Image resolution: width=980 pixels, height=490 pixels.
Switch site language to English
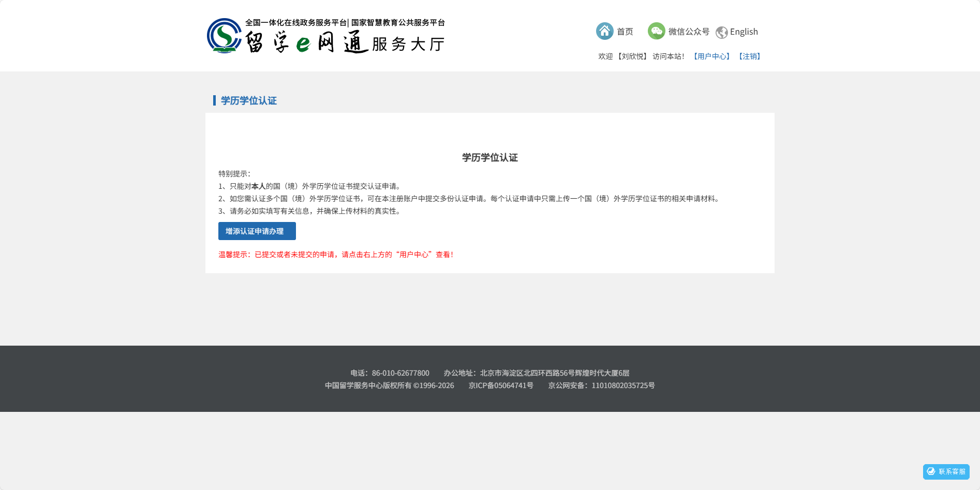(x=744, y=32)
